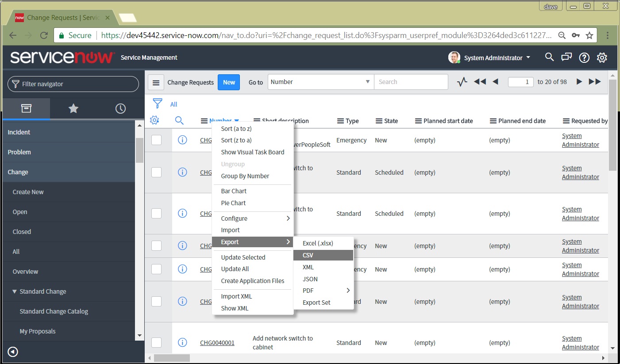Click the funnel filter icon above the list
Viewport: 620px width, 364px height.
(157, 103)
